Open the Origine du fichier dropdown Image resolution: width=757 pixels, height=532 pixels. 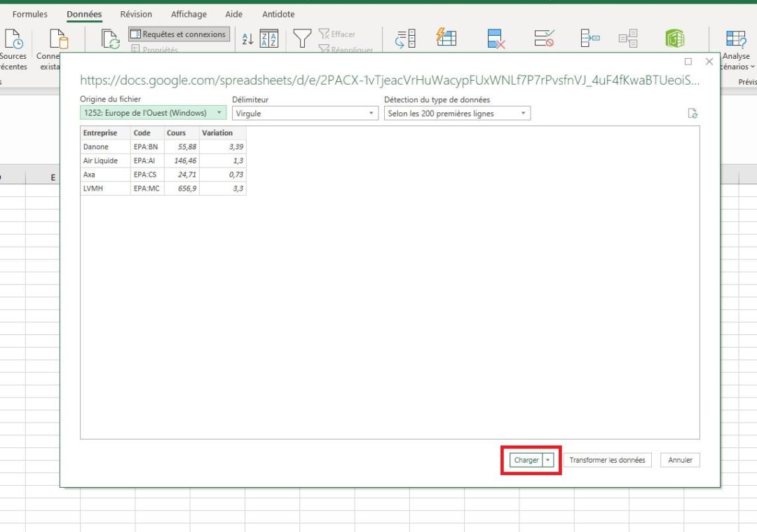click(218, 112)
